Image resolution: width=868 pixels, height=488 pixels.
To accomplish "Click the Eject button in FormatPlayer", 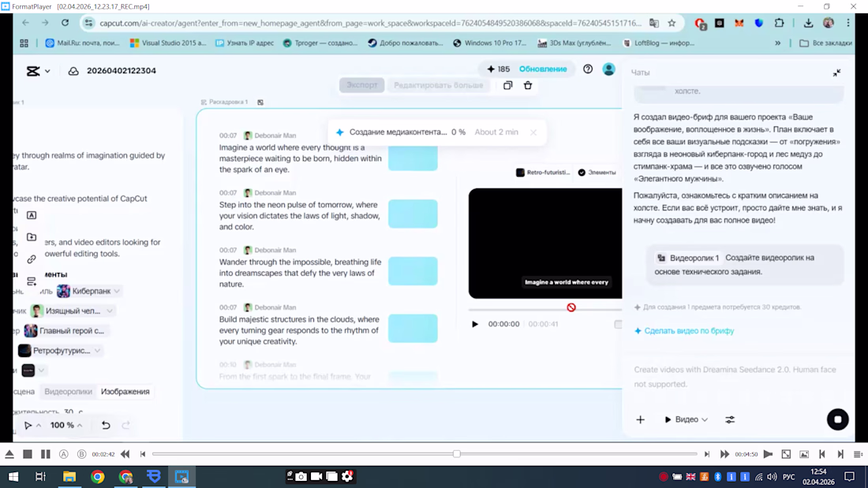I will (9, 454).
